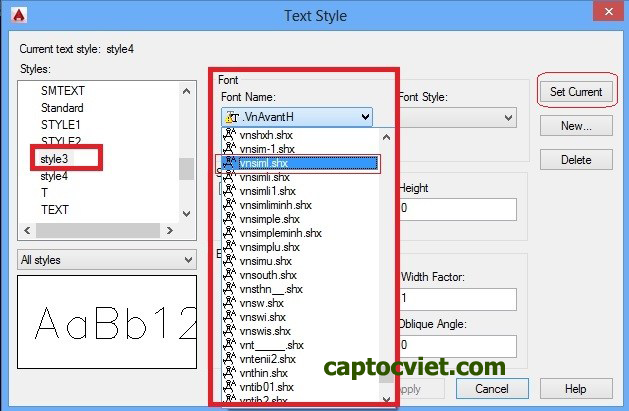Click New... button
This screenshot has height=411, width=629.
pos(576,126)
